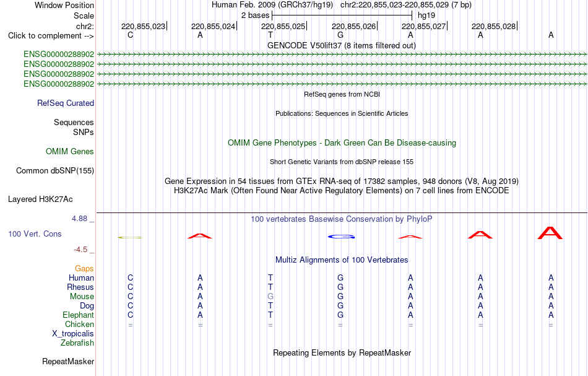This screenshot has height=376, width=588.
Task: Click the 4.88 PhyloP scale maximum
Action: (x=79, y=219)
